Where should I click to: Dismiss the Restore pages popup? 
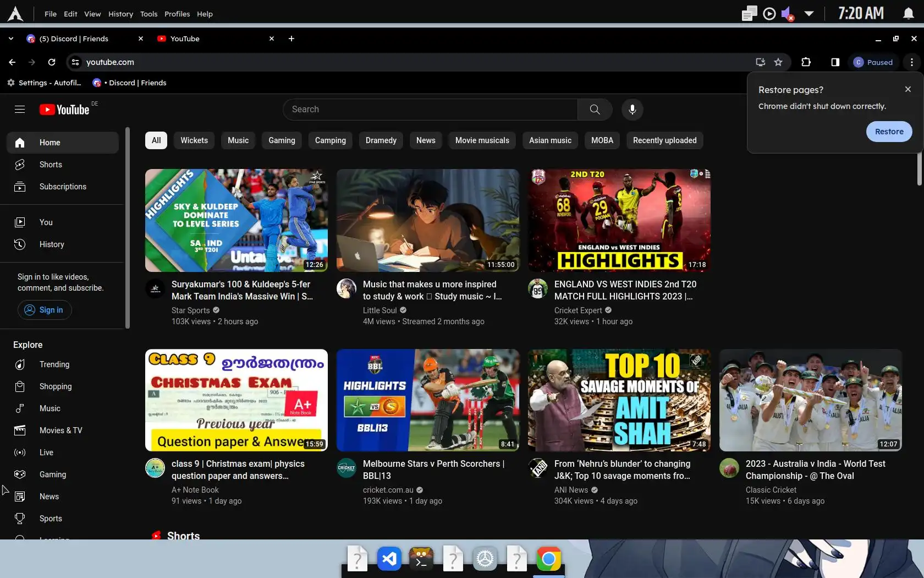tap(908, 89)
